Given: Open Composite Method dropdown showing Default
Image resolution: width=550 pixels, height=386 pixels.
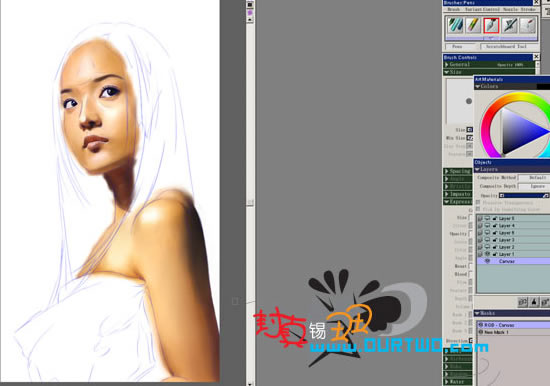Looking at the screenshot, I should click(x=534, y=178).
